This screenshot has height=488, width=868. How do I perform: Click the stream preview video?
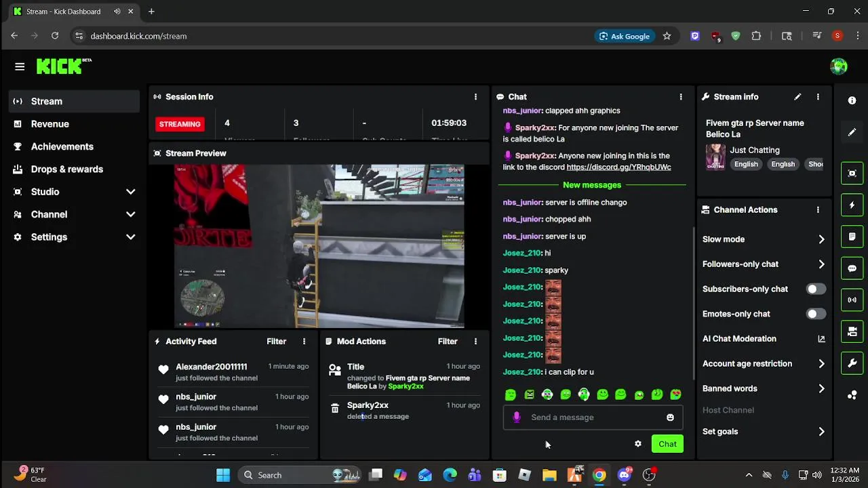tap(319, 246)
